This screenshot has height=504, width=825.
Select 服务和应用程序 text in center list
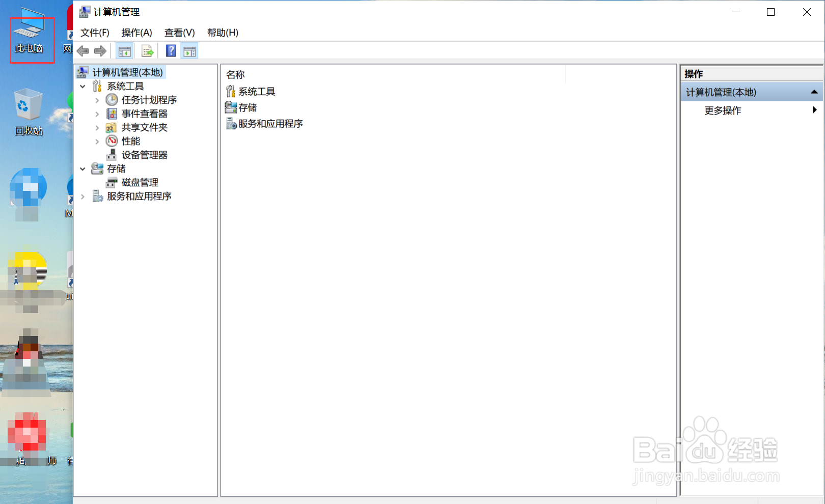click(x=270, y=124)
